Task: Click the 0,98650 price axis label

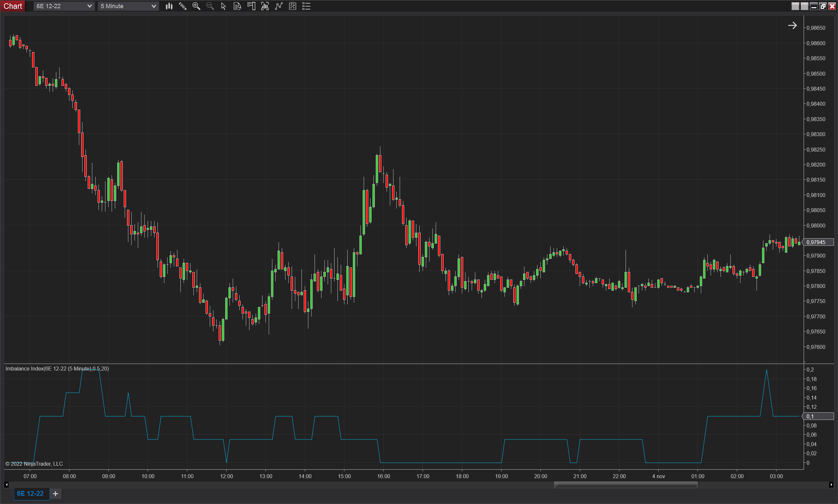Action: point(816,28)
